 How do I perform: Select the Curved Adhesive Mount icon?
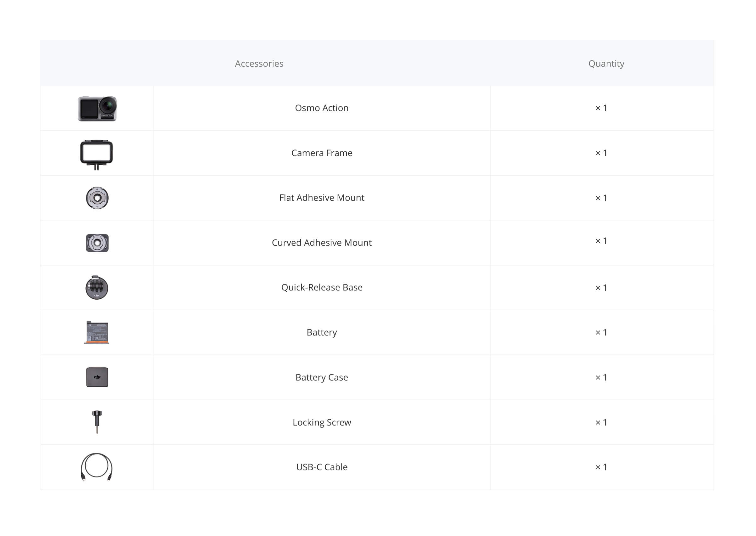tap(97, 243)
